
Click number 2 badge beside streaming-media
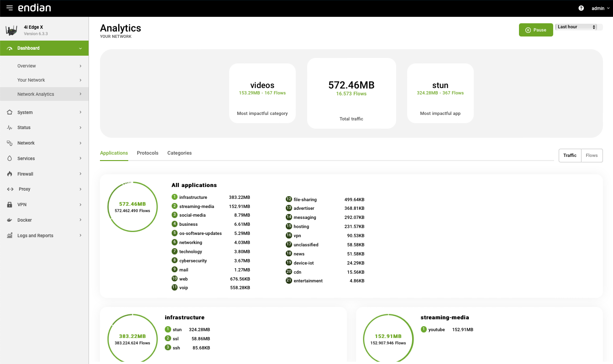pos(174,206)
